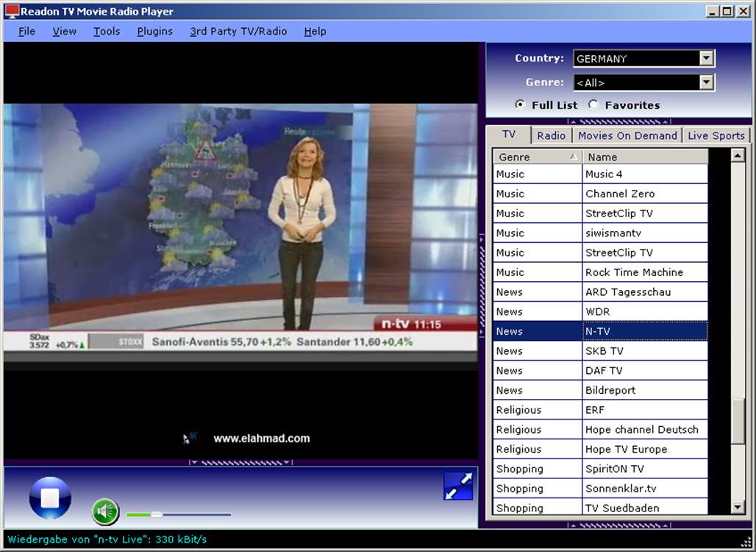Select the Full List radio button
The height and width of the screenshot is (552, 756).
point(520,105)
